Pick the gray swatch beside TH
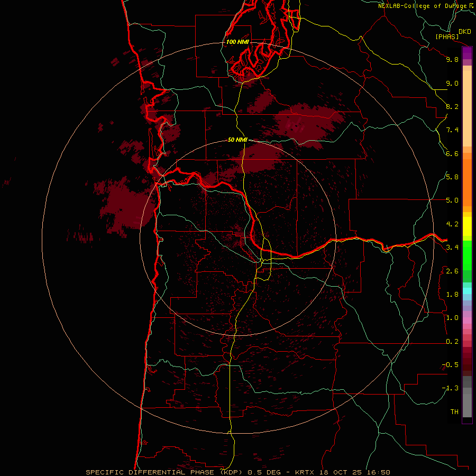This screenshot has height=476, width=476. click(467, 407)
